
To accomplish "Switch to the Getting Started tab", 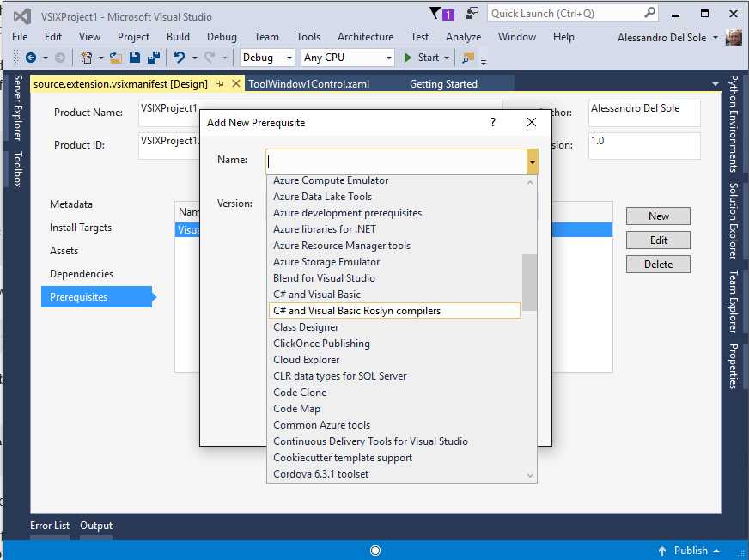I will pos(443,84).
